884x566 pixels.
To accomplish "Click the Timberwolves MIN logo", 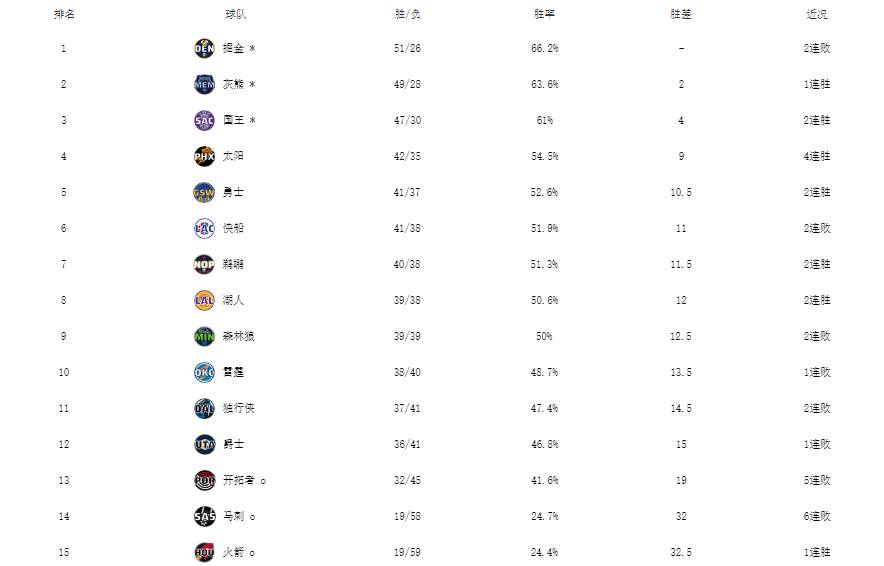I will [x=204, y=337].
